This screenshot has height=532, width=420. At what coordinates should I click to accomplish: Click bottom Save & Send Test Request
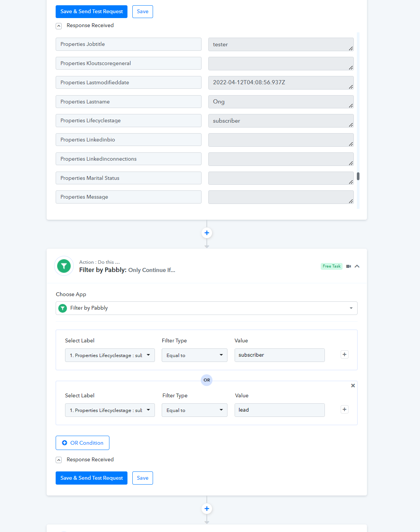tap(91, 478)
